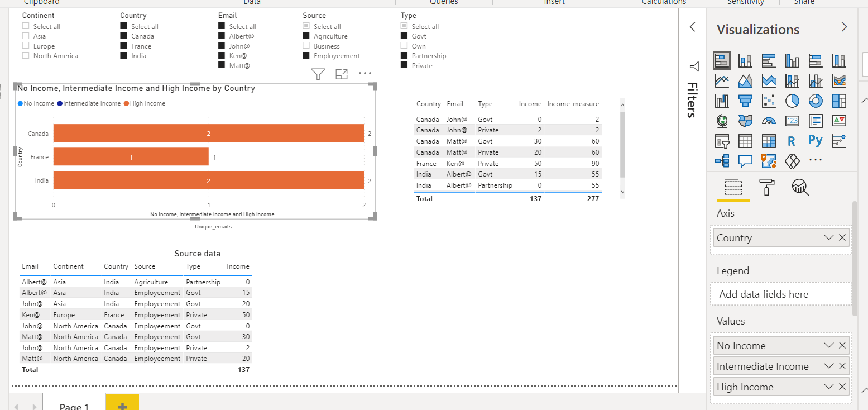
Task: Click the filter funnel icon above chart
Action: pos(318,74)
